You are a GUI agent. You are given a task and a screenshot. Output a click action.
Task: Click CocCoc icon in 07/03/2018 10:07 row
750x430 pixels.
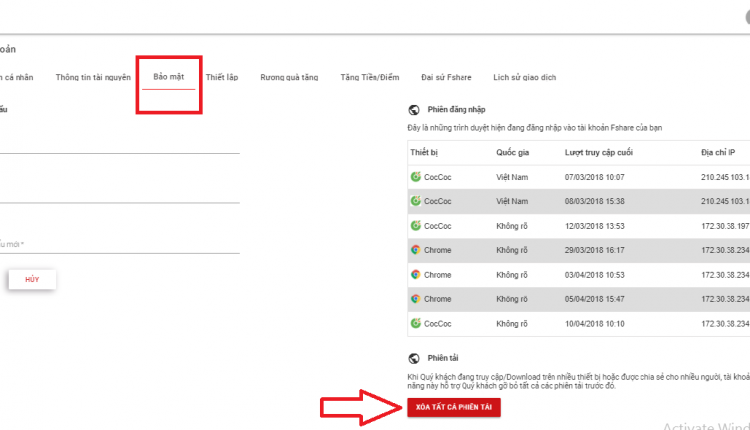(416, 176)
